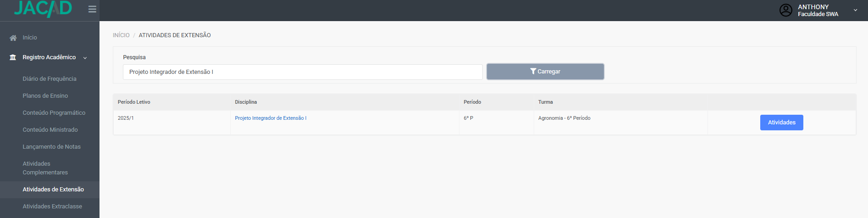Screen dimensions: 868x218
Task: Open Conteúdo Ministrado menu item
Action: [50, 130]
